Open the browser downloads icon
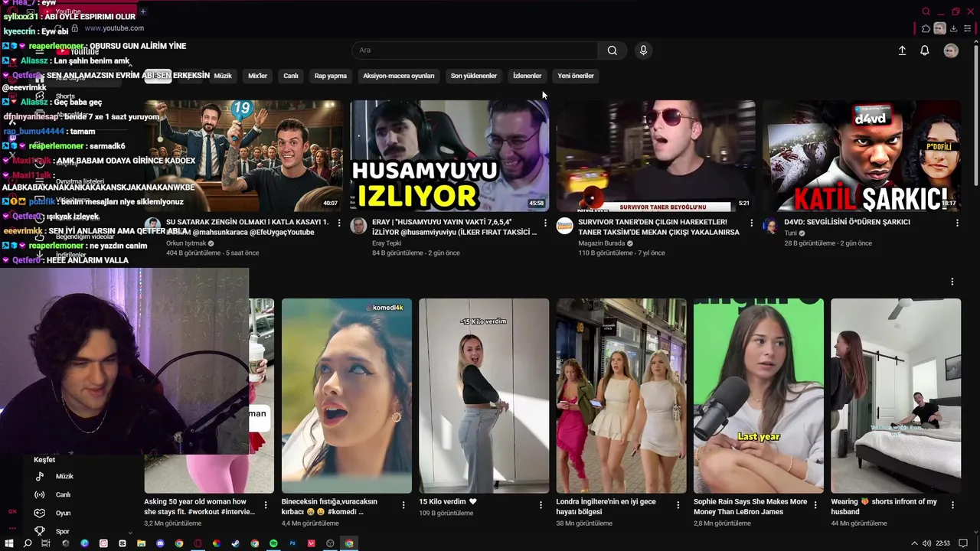The height and width of the screenshot is (551, 980). pos(953,28)
